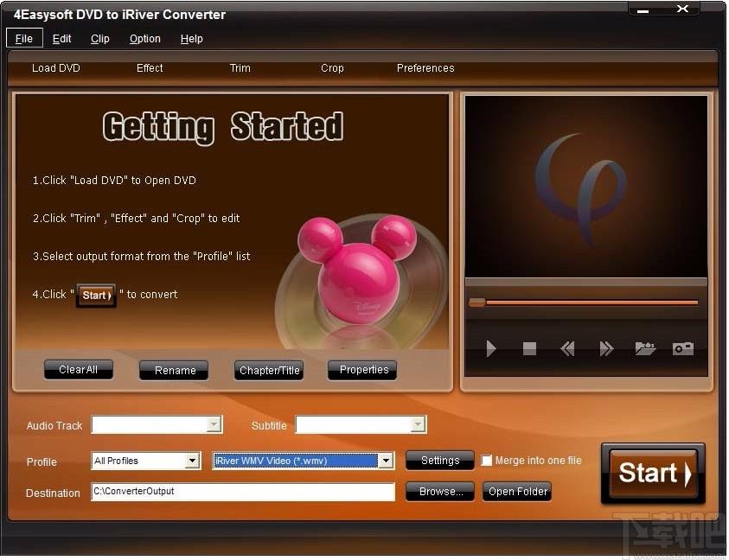
Task: Open the Option menu
Action: (145, 39)
